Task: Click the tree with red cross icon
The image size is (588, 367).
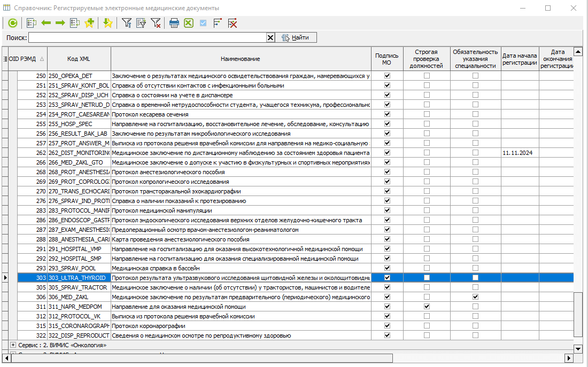Action: (x=233, y=24)
